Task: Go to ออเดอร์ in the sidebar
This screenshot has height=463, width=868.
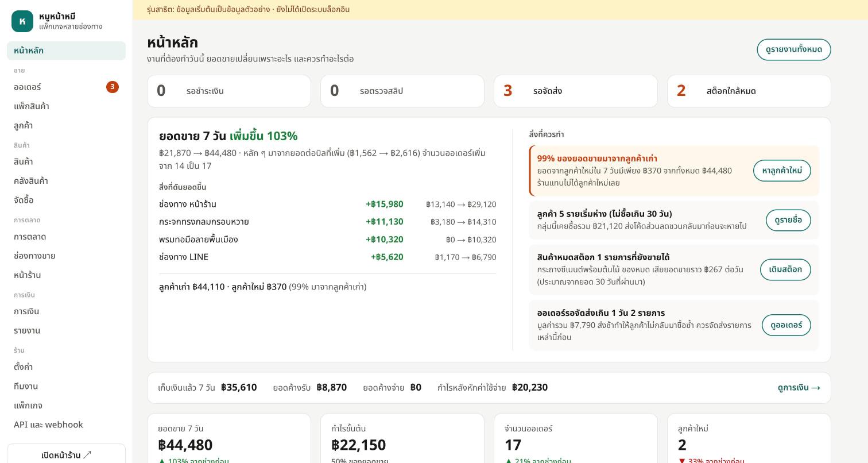Action: point(66,87)
